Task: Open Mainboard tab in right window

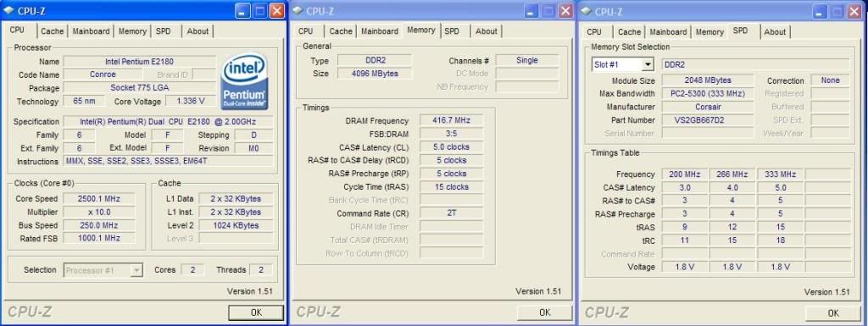Action: (668, 32)
